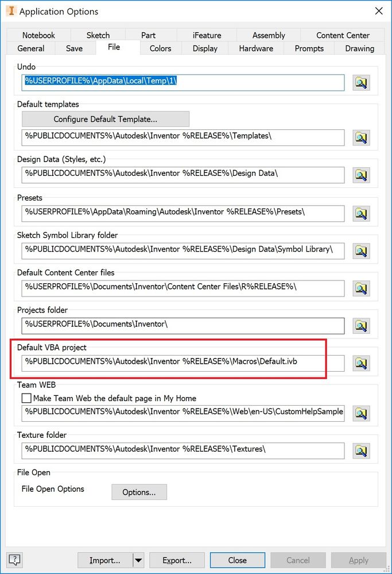Open the Content Center tab
392x574 pixels.
[x=343, y=35]
